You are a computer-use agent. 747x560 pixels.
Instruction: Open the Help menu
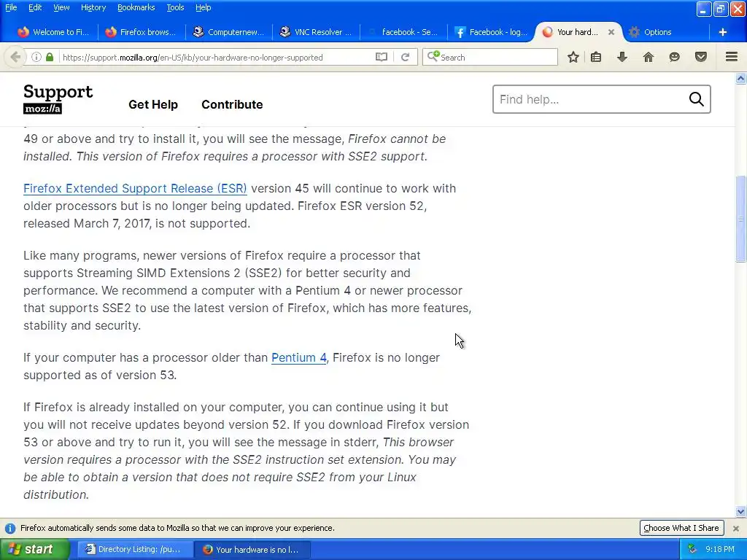click(x=203, y=7)
